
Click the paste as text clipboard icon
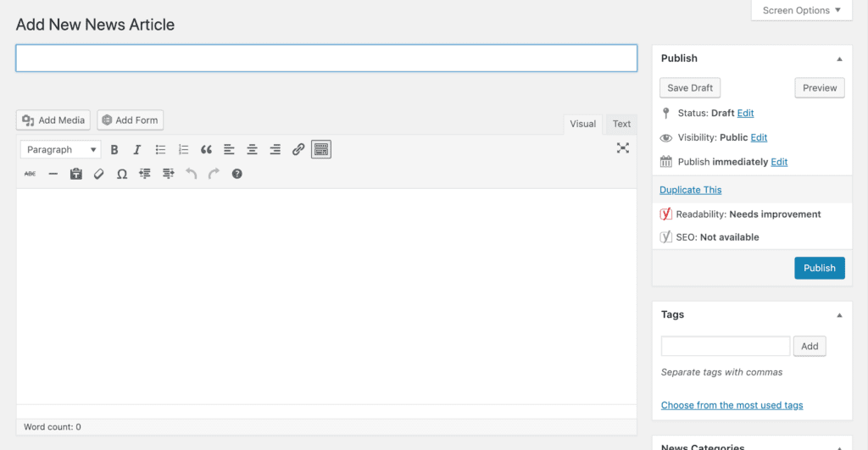(75, 174)
